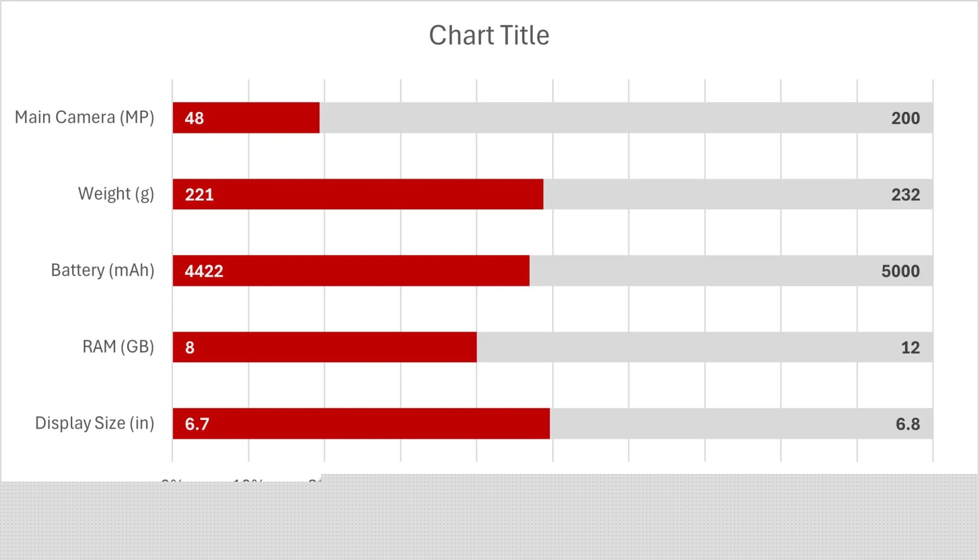Click the red Battery bar showing 4422

(x=351, y=270)
